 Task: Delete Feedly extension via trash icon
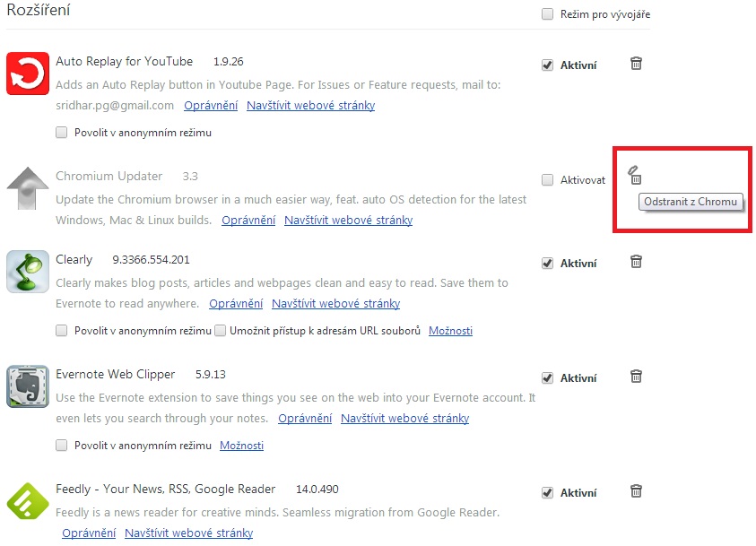[636, 491]
